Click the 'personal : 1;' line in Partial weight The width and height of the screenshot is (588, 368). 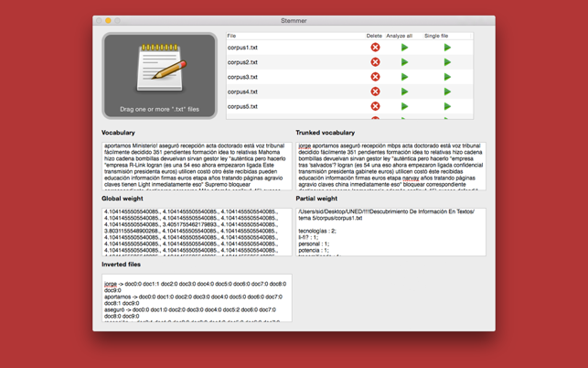point(314,244)
